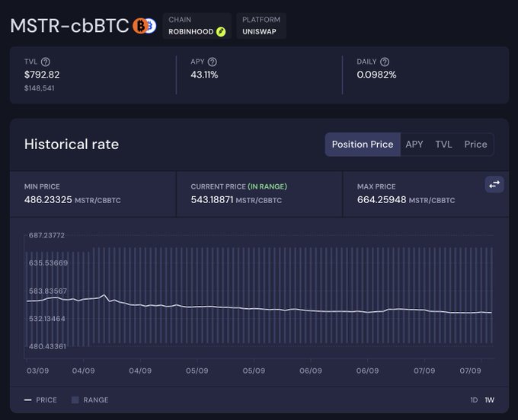Click the swap price direction arrows icon

click(x=494, y=184)
